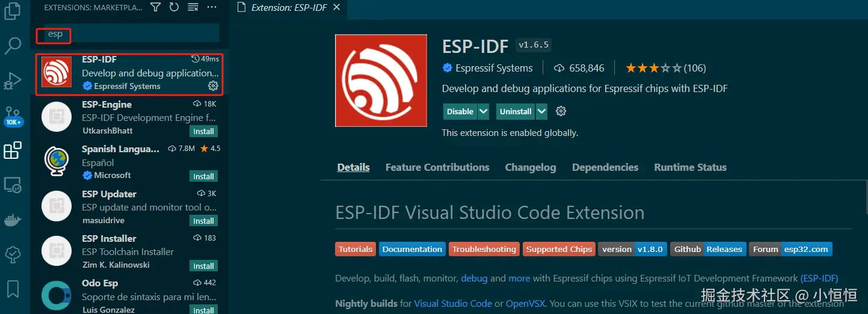Click the Spanish Language Pack globe icon
This screenshot has width=868, height=314.
point(57,161)
